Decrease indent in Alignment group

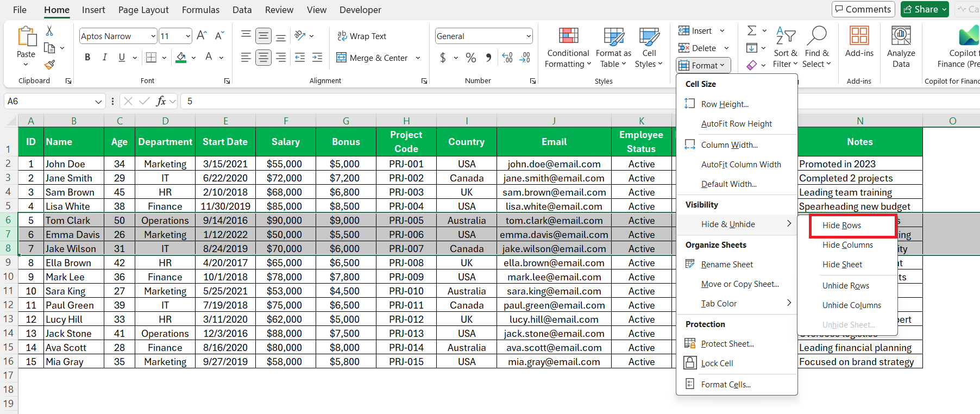300,57
